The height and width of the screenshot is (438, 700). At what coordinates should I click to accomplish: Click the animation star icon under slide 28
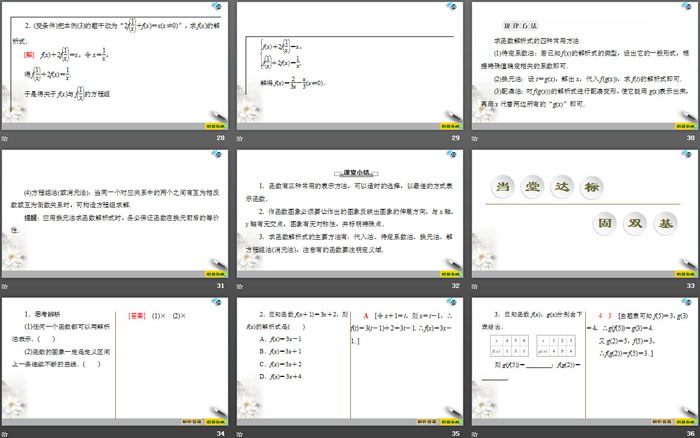(4, 138)
